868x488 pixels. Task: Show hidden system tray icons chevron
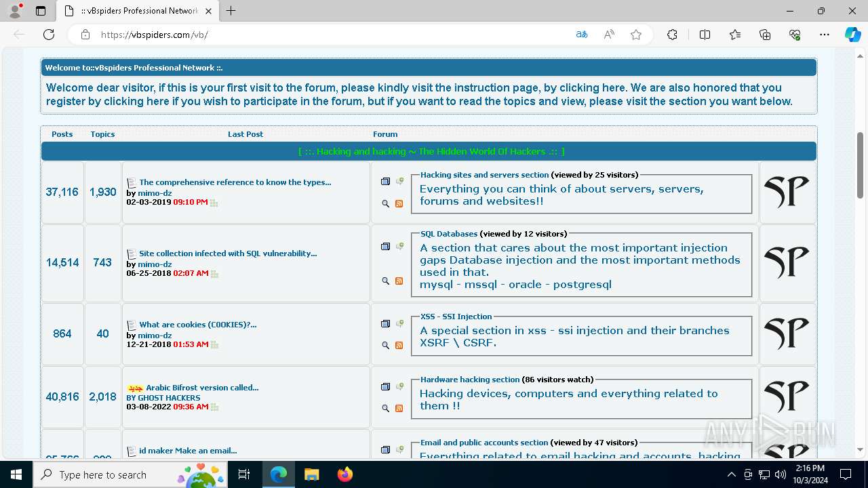coord(731,474)
